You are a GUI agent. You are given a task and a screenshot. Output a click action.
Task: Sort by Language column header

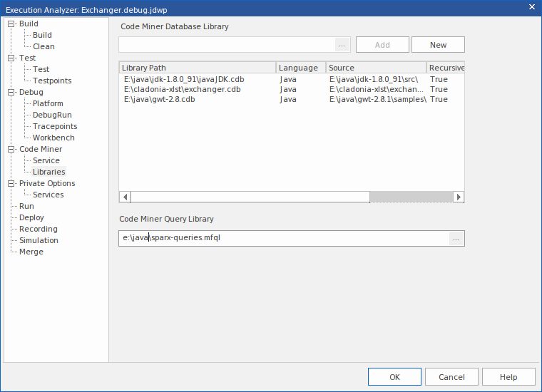coord(301,68)
